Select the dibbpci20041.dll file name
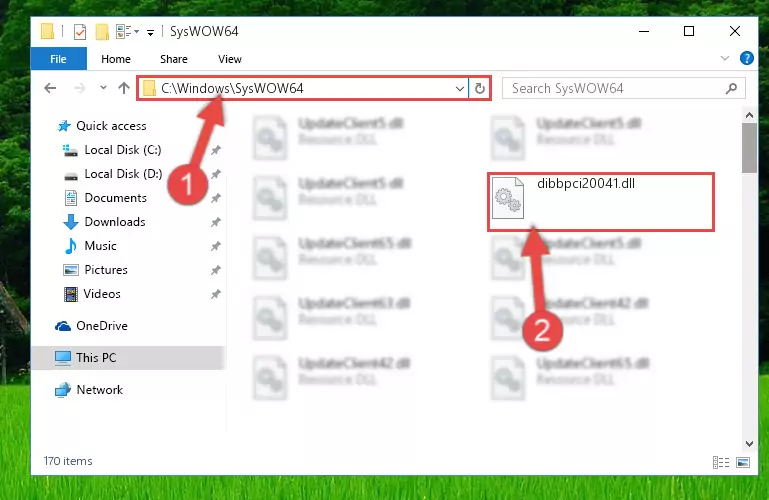 pos(586,184)
